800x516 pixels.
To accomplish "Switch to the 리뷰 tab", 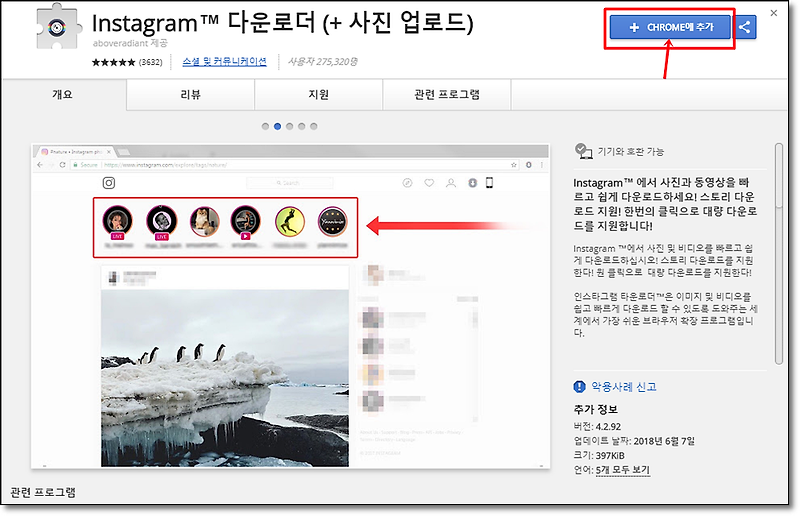I will pos(190,94).
